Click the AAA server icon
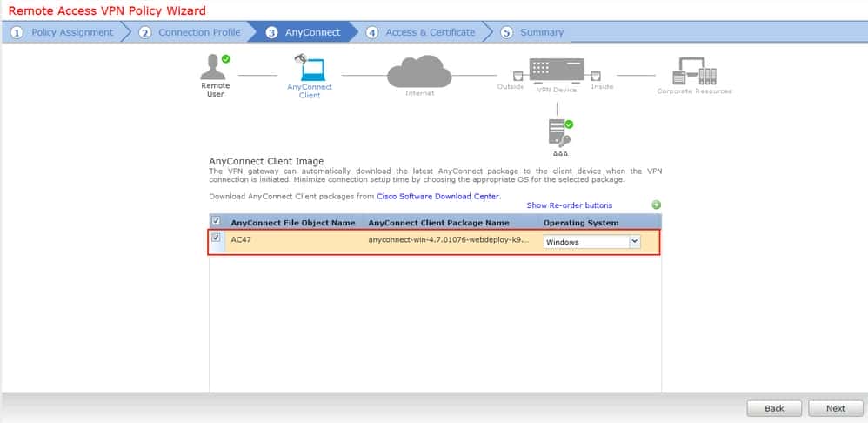868x423 pixels. pyautogui.click(x=560, y=133)
